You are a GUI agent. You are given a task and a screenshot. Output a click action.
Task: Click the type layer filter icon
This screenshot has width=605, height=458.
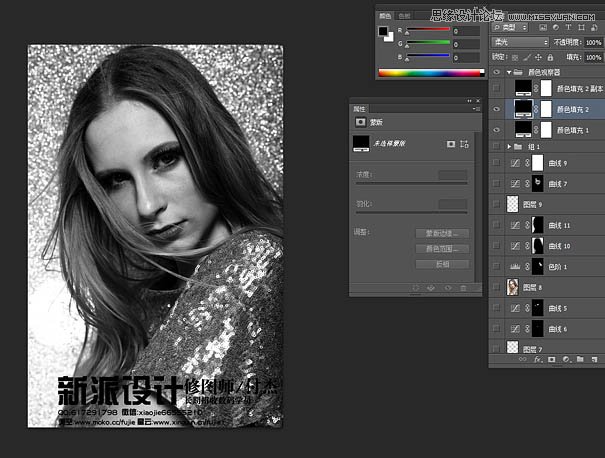point(568,27)
